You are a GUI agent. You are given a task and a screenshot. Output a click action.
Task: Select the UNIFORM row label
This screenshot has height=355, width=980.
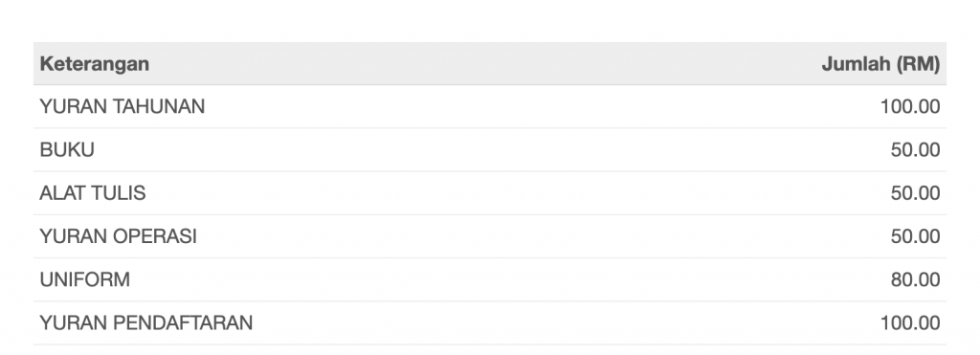[x=85, y=279]
